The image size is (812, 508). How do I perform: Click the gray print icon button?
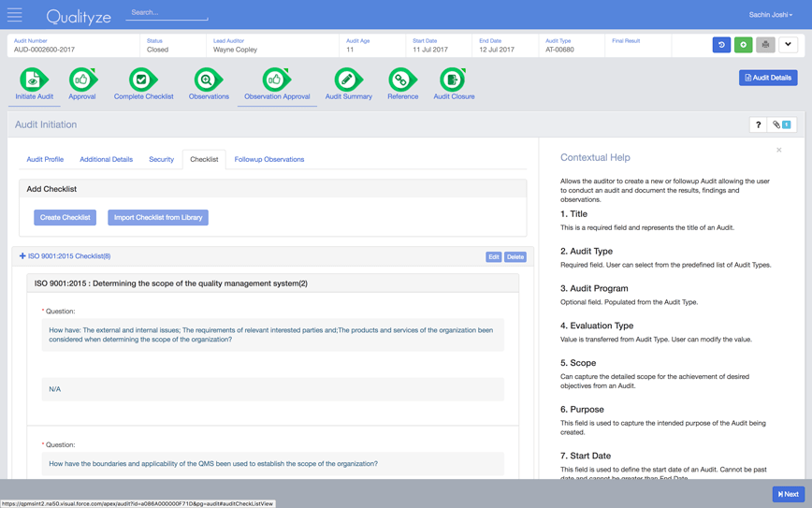click(765, 45)
